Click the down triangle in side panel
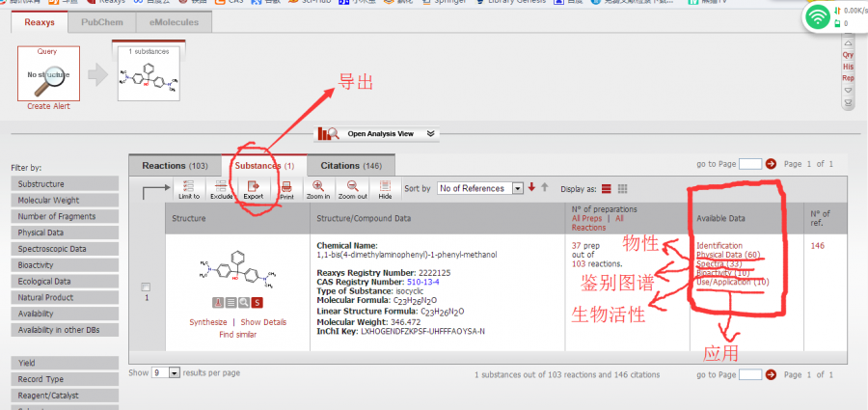The image size is (868, 410). pyautogui.click(x=848, y=91)
